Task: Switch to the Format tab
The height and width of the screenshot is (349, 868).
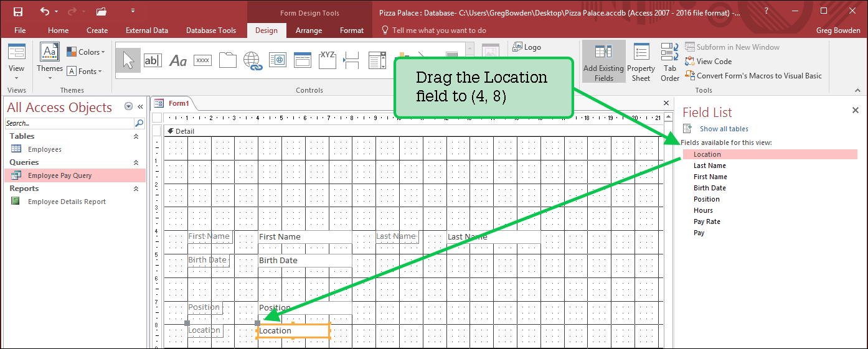Action: point(352,30)
